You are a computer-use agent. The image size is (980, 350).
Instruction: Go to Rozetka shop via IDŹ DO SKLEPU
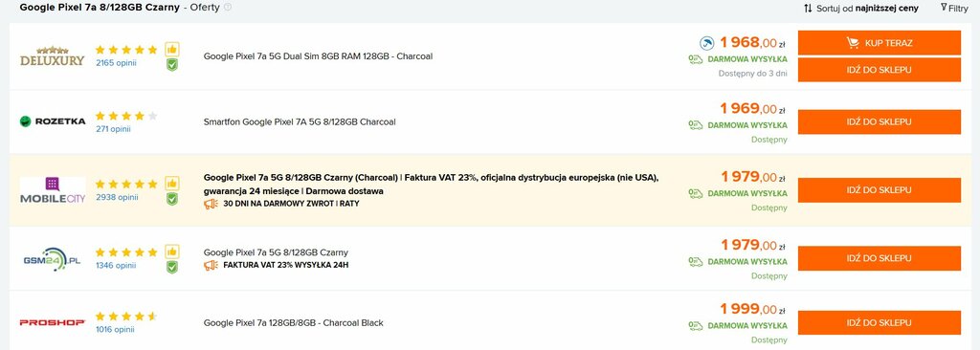coord(880,121)
